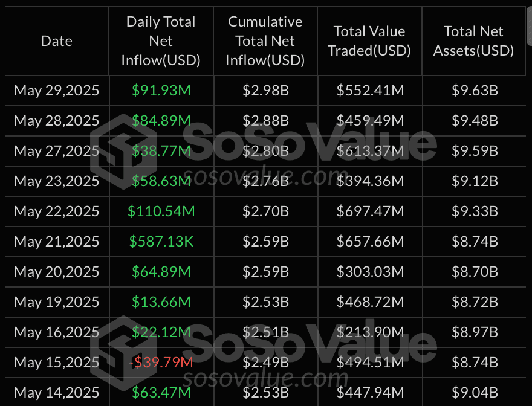The height and width of the screenshot is (406, 532).
Task: Select the $110.54M inflow value
Action: (x=161, y=211)
